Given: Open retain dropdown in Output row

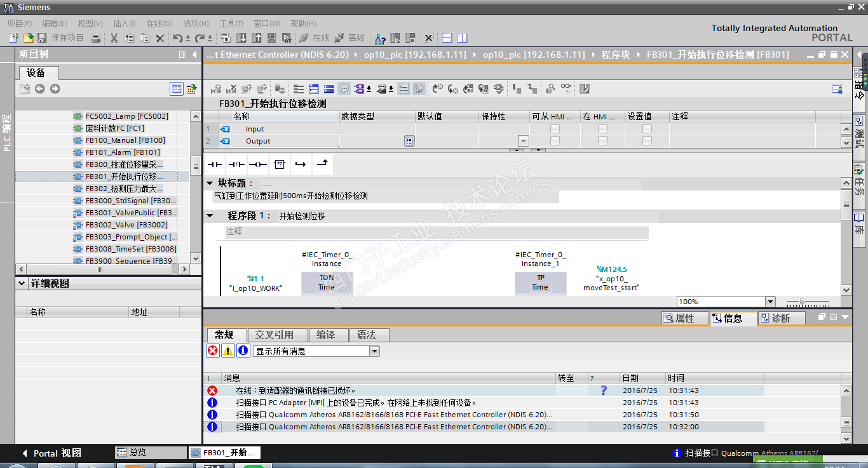Looking at the screenshot, I should click(524, 141).
